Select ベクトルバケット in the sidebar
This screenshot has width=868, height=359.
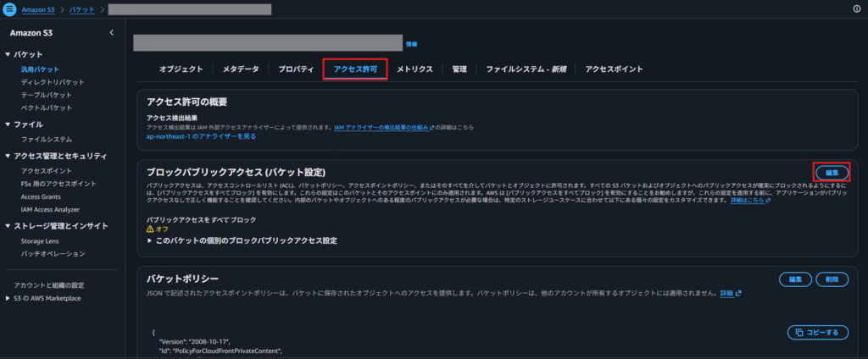click(47, 108)
